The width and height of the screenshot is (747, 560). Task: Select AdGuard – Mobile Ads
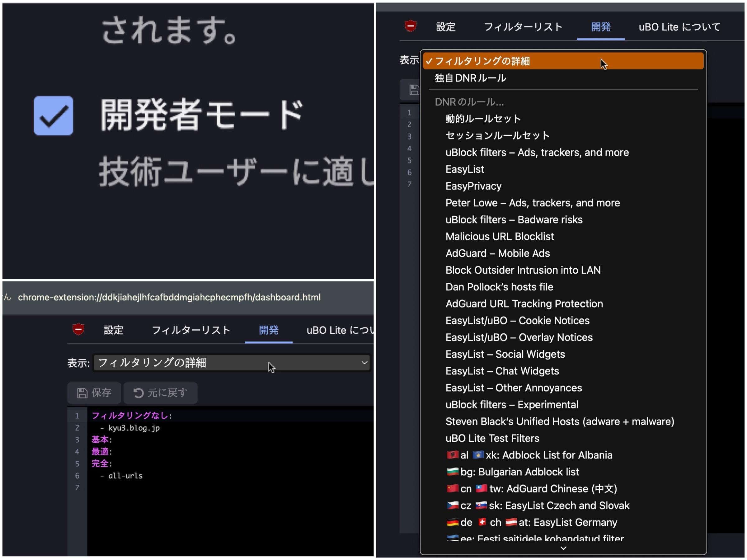coord(563,253)
